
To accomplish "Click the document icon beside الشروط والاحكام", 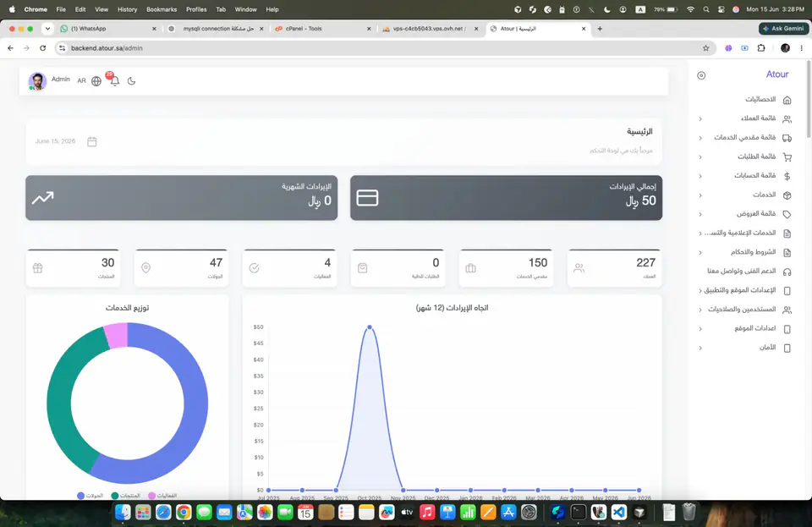I will [x=787, y=253].
